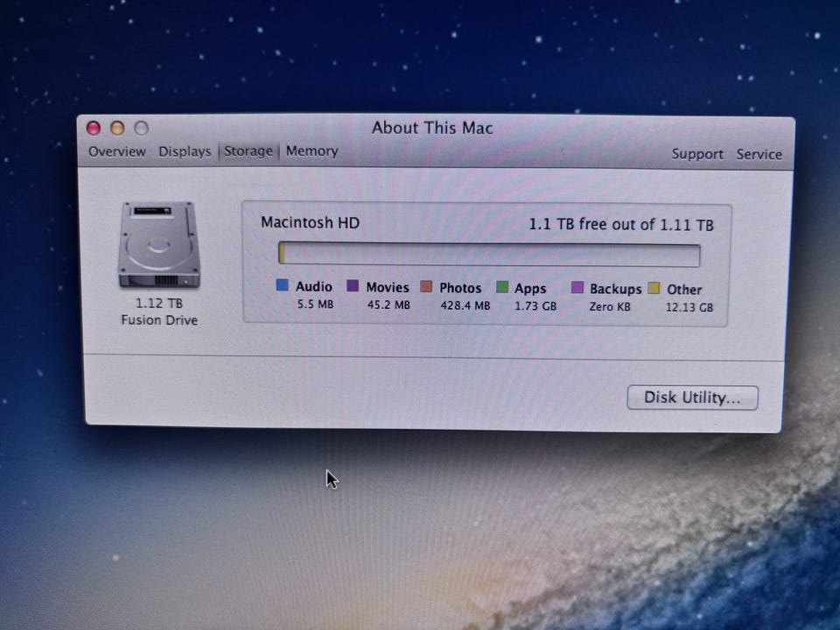840x630 pixels.
Task: Click the Backups 'Zero KB' value
Action: coord(610,307)
